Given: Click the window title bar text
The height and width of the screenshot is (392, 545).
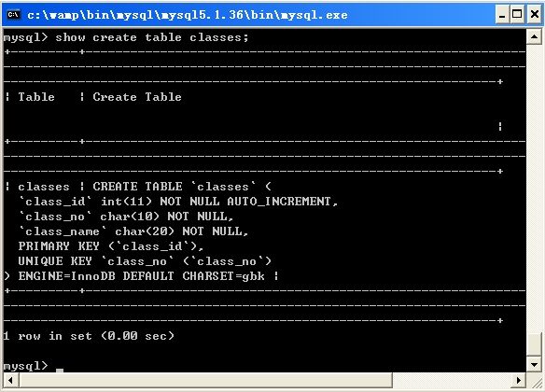Looking at the screenshot, I should coord(188,15).
